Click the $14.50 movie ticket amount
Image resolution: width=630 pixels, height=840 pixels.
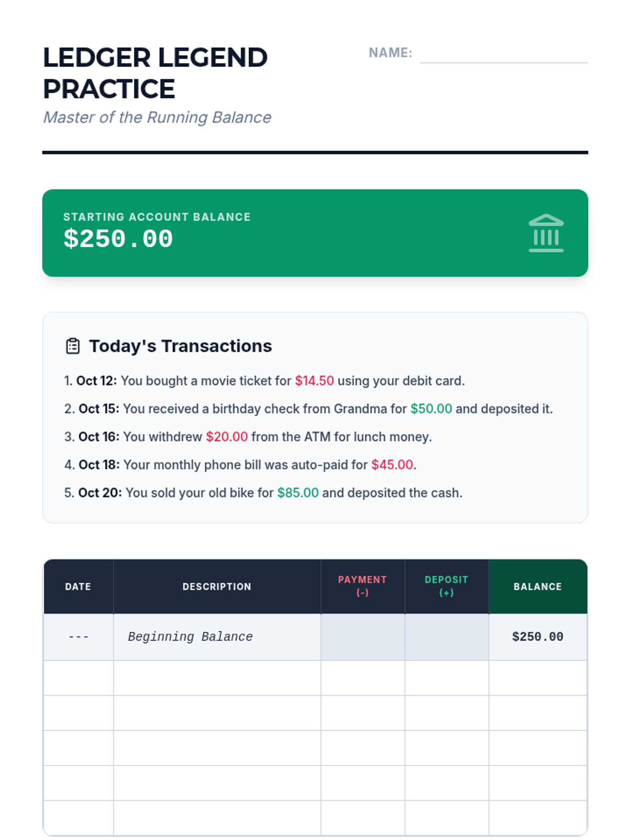click(x=314, y=381)
